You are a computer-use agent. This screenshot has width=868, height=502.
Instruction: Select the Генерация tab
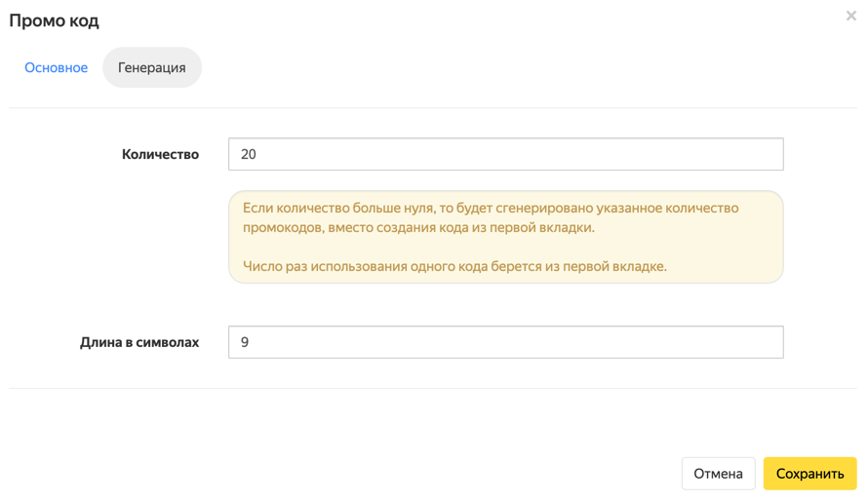coord(152,68)
